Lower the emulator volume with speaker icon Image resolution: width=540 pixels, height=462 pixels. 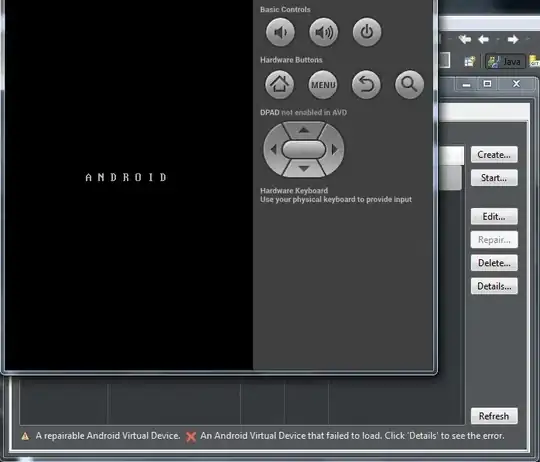tap(280, 32)
